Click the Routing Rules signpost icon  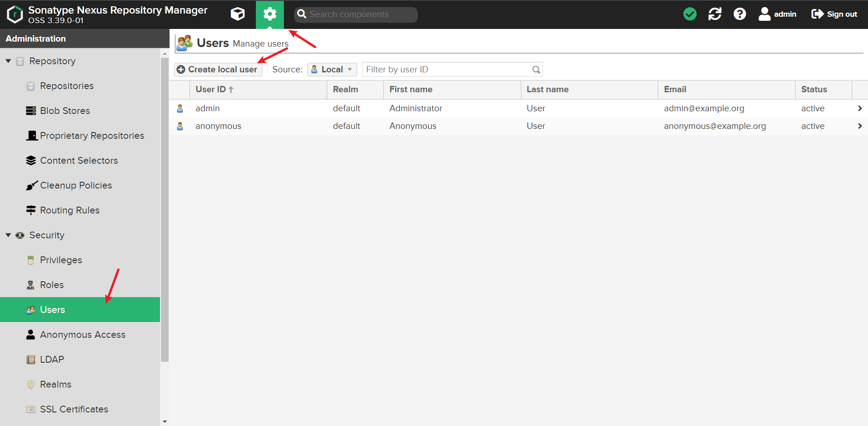point(31,210)
